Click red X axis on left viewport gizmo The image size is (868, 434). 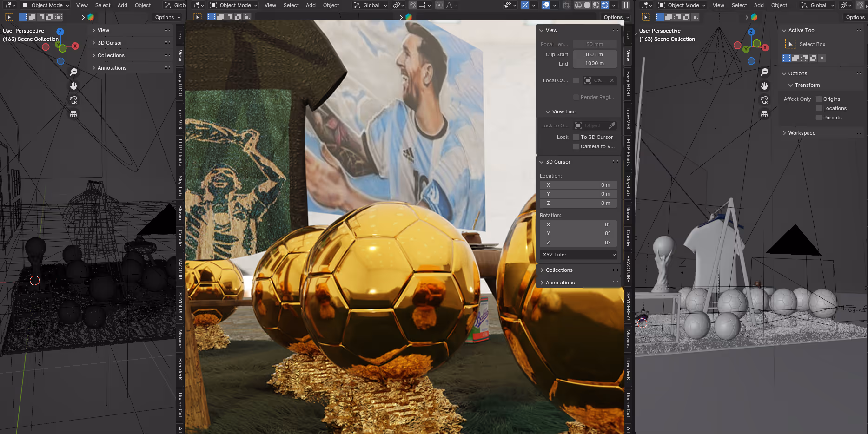pos(75,46)
